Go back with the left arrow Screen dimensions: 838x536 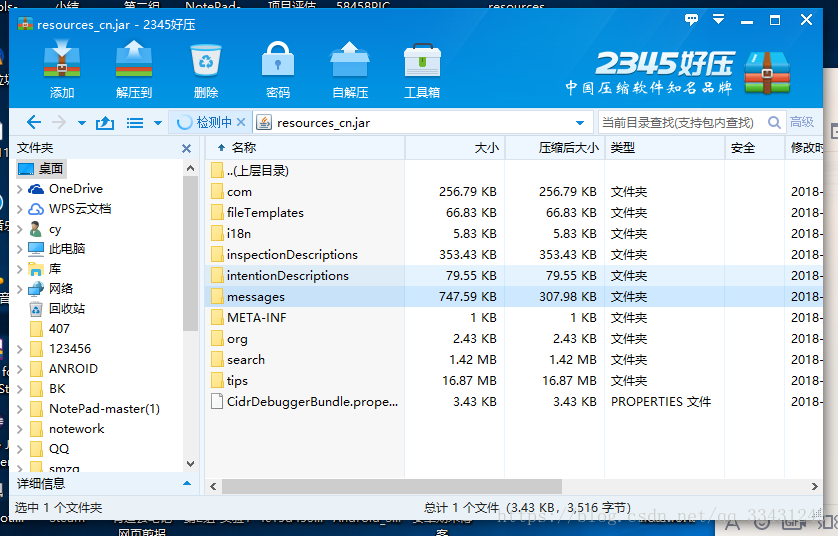34,122
